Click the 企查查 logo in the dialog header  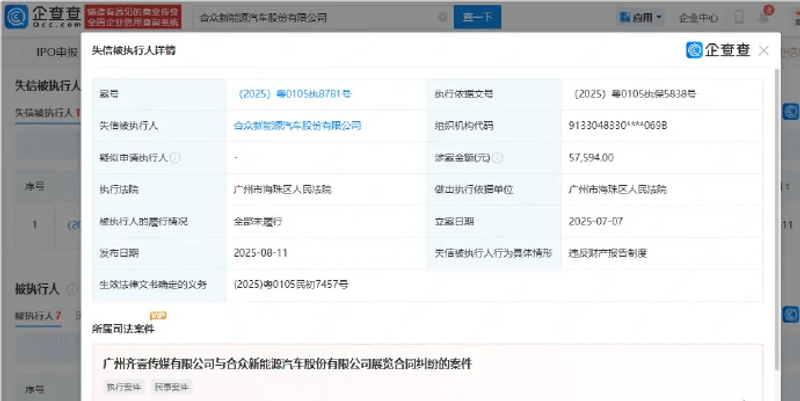[x=718, y=50]
